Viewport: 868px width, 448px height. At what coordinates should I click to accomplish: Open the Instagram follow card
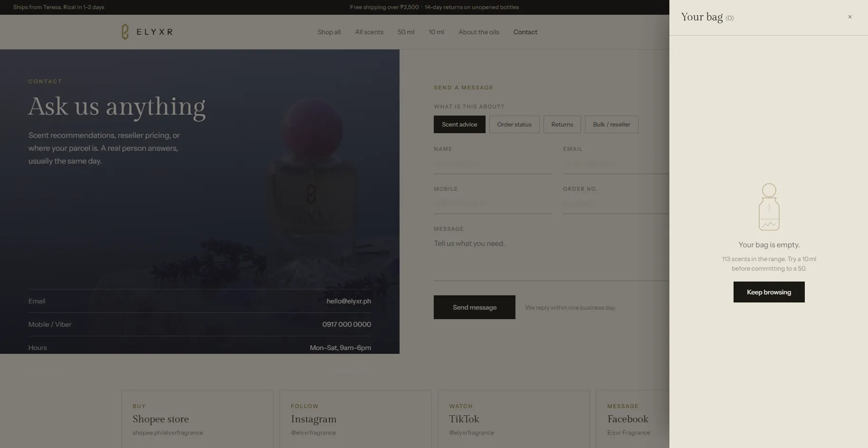[x=355, y=419]
